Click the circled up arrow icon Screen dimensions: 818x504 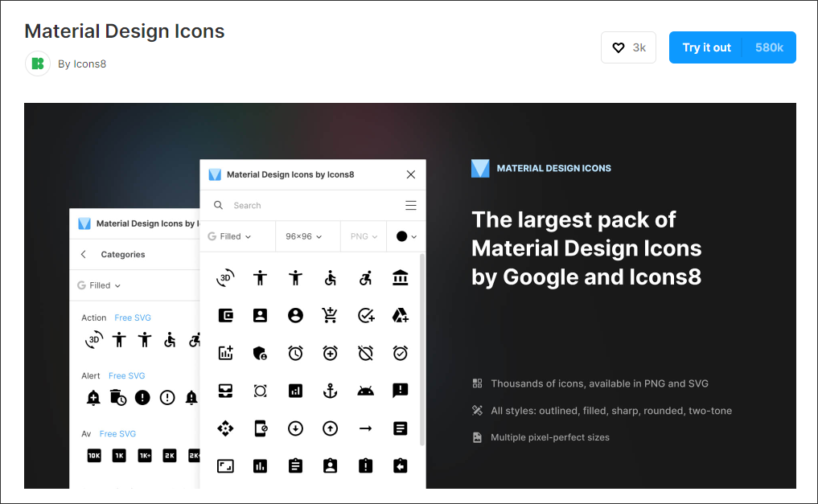[331, 428]
